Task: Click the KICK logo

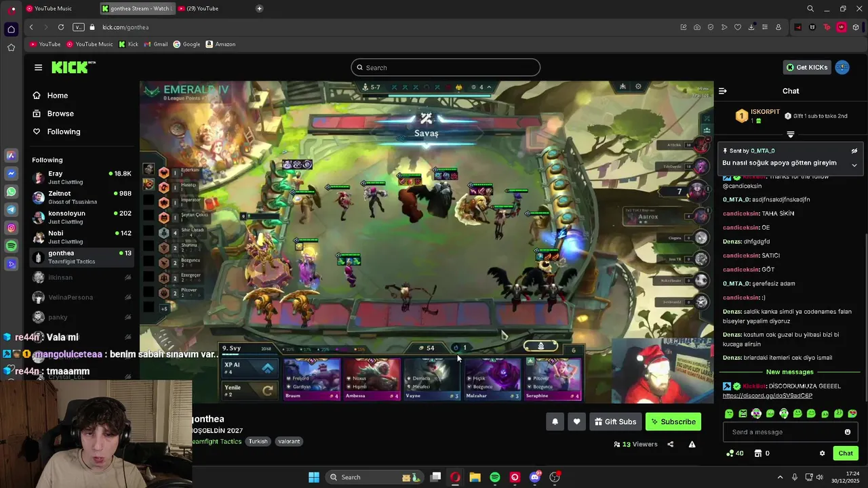Action: [x=73, y=67]
